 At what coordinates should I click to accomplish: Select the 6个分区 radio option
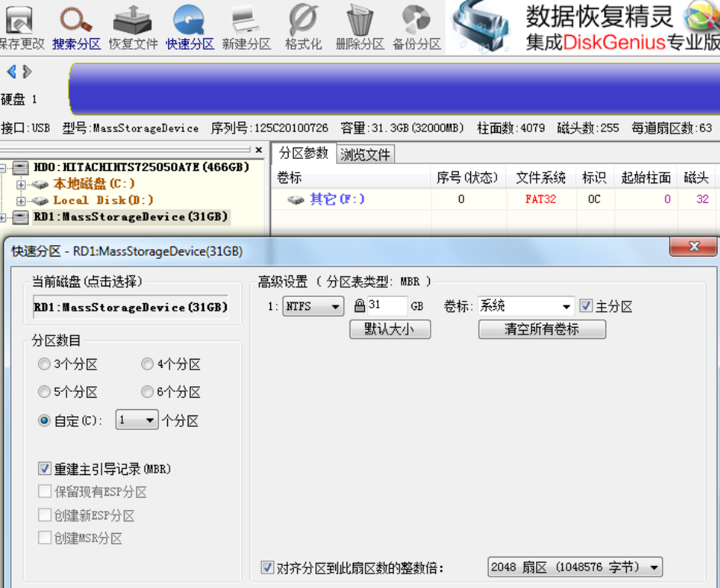[147, 392]
